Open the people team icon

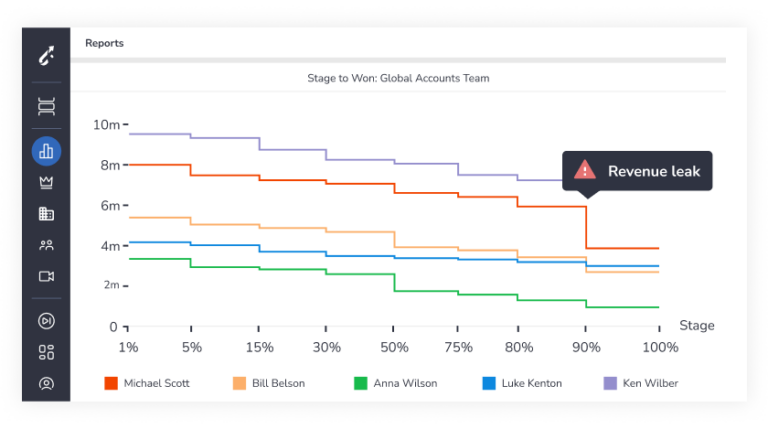click(47, 245)
